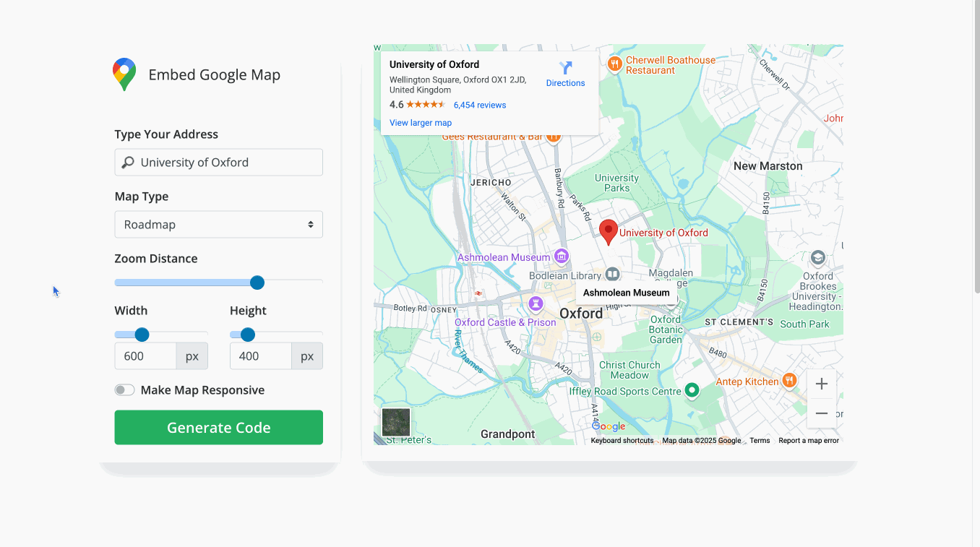Click the red University of Oxford map pin

pyautogui.click(x=609, y=233)
